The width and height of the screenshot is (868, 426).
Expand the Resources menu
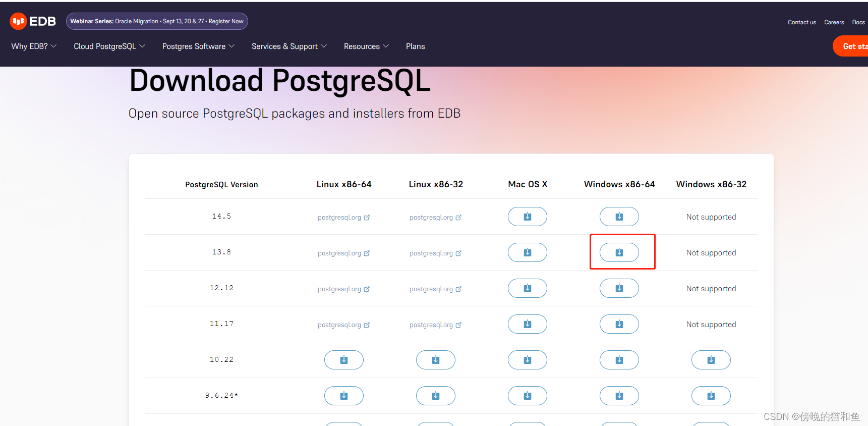pyautogui.click(x=366, y=46)
